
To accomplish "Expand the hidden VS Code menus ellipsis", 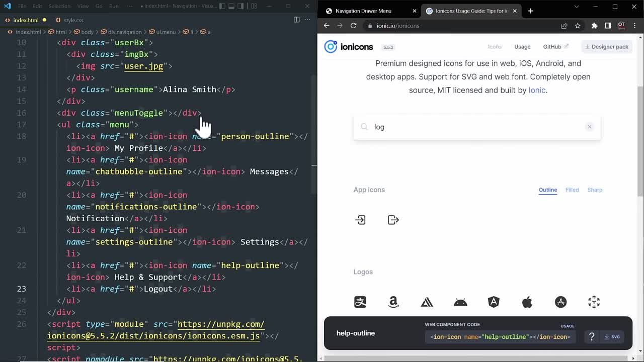I will pos(130,6).
